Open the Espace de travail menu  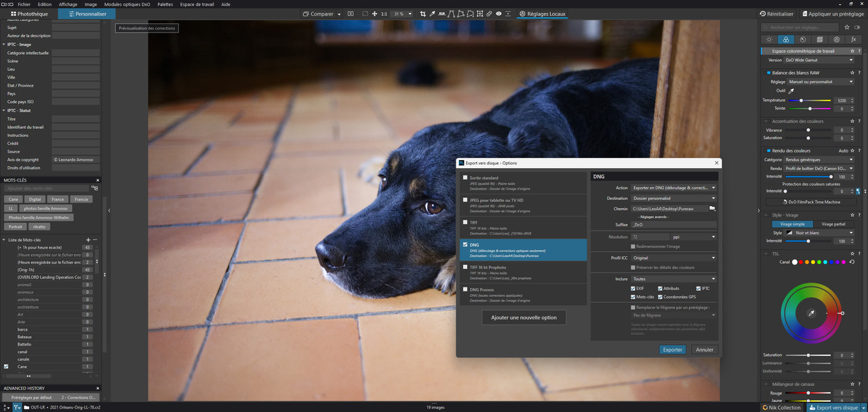click(197, 4)
